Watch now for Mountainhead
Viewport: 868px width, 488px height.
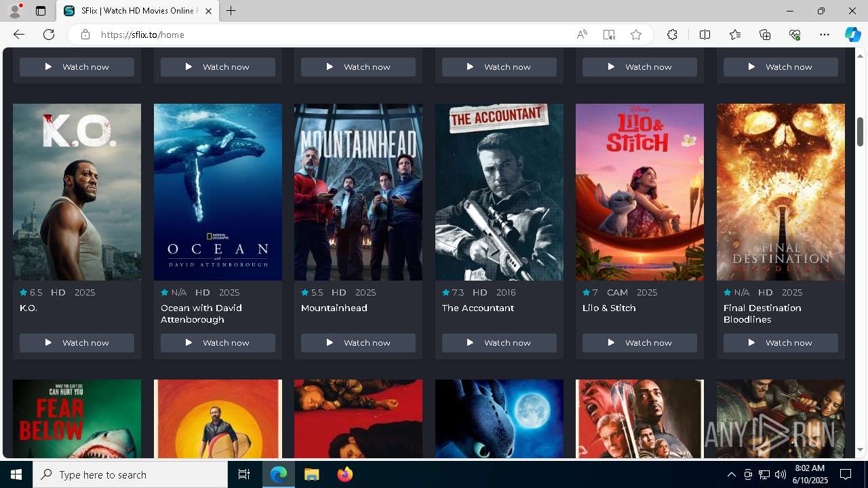tap(358, 343)
